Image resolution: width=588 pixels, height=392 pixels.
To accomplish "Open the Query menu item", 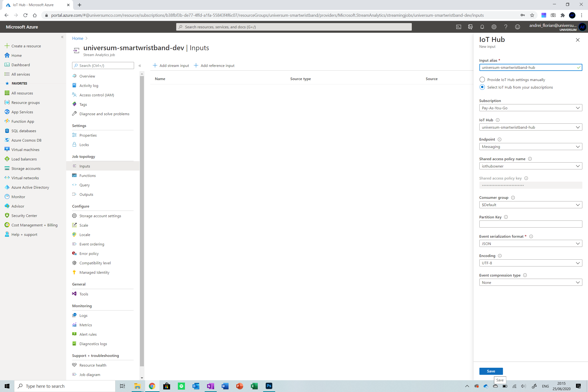I will [85, 185].
